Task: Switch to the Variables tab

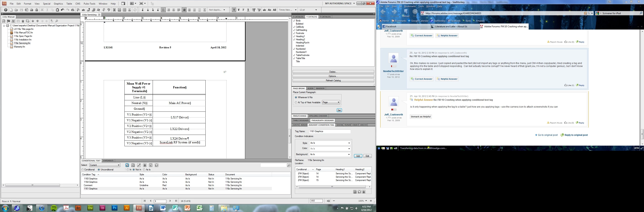Action: coord(108,161)
